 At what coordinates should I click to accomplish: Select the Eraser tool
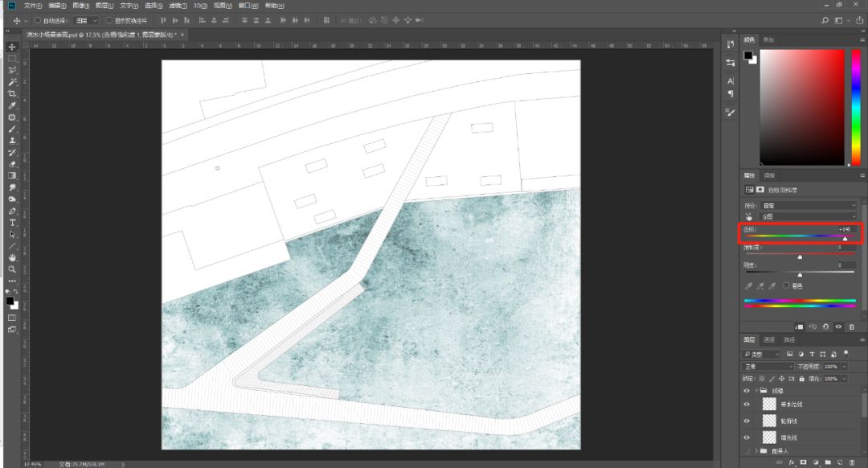coord(12,164)
